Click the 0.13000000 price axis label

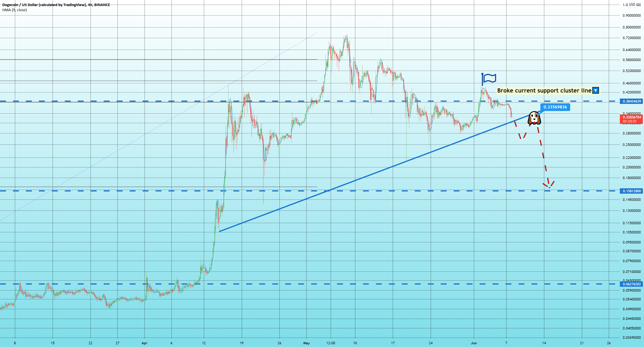631,211
